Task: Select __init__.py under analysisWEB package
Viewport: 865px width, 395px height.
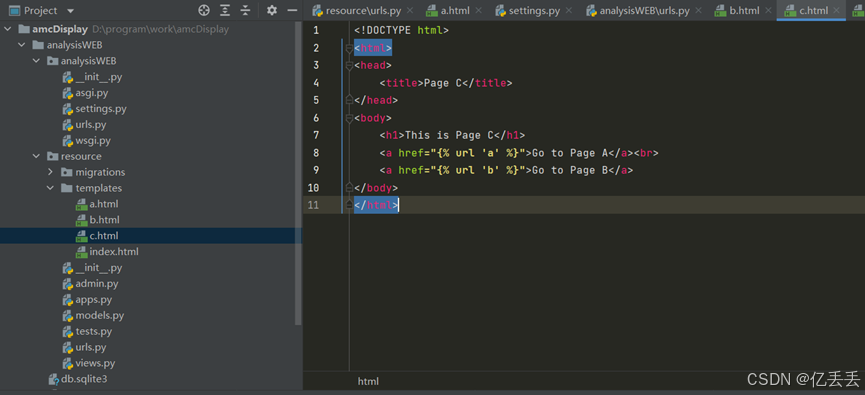Action: (99, 77)
